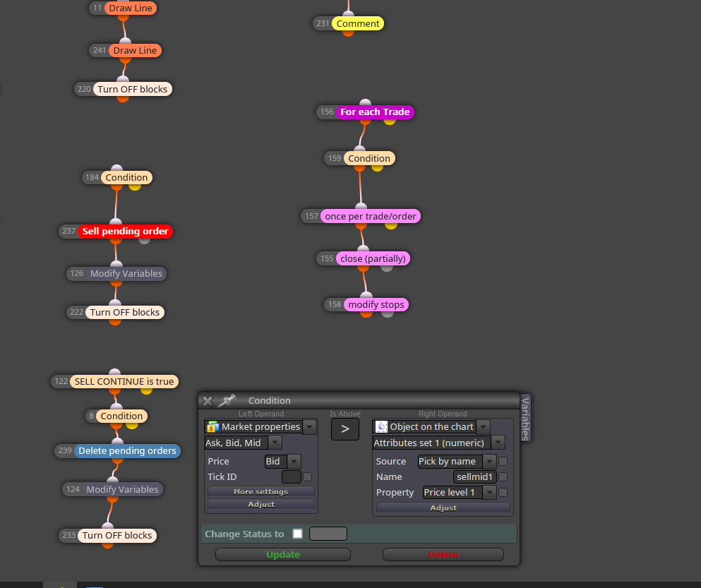This screenshot has height=588, width=701.
Task: Open the Object on the chart dropdown
Action: pos(483,427)
